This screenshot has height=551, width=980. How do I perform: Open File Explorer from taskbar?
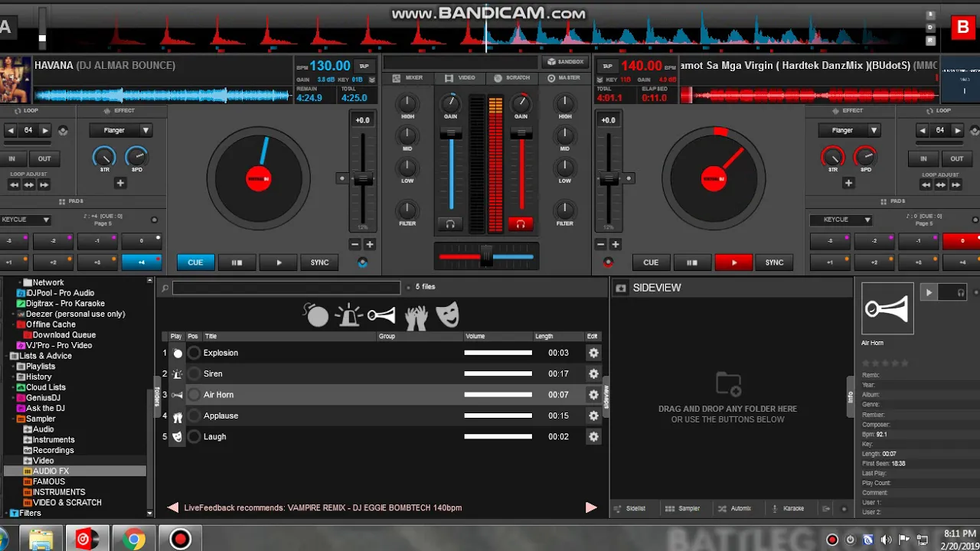coord(41,539)
